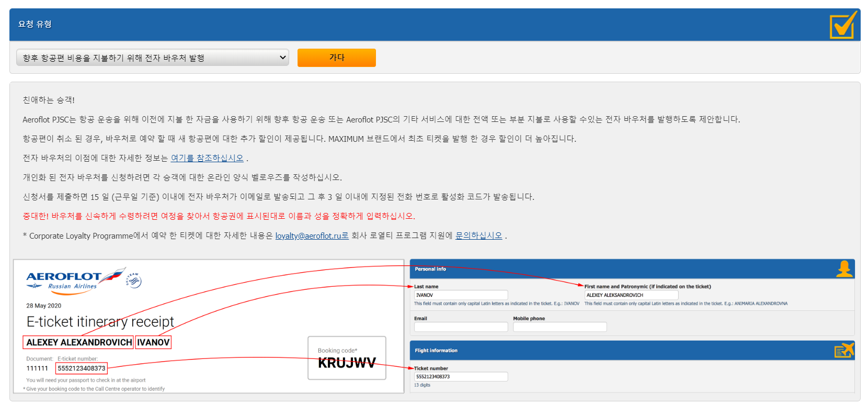Click the boxed name ALEXEY ALEXANDROVICH on receipt
This screenshot has width=868, height=404.
click(78, 342)
